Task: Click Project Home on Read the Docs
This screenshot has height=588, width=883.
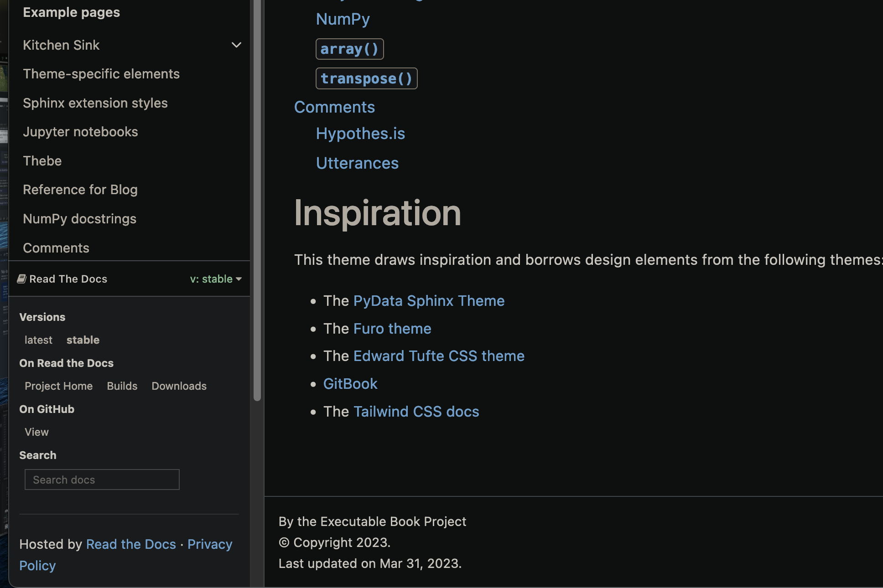Action: click(58, 386)
